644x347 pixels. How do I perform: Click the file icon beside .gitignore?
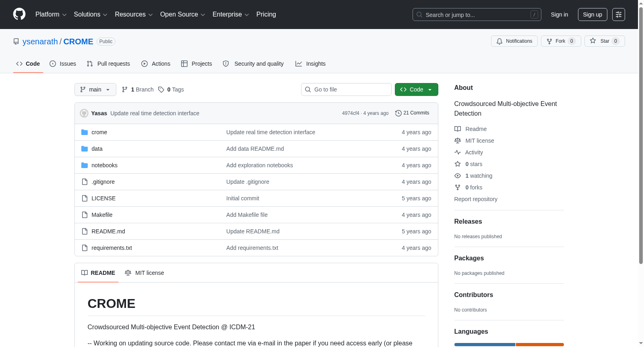click(85, 182)
